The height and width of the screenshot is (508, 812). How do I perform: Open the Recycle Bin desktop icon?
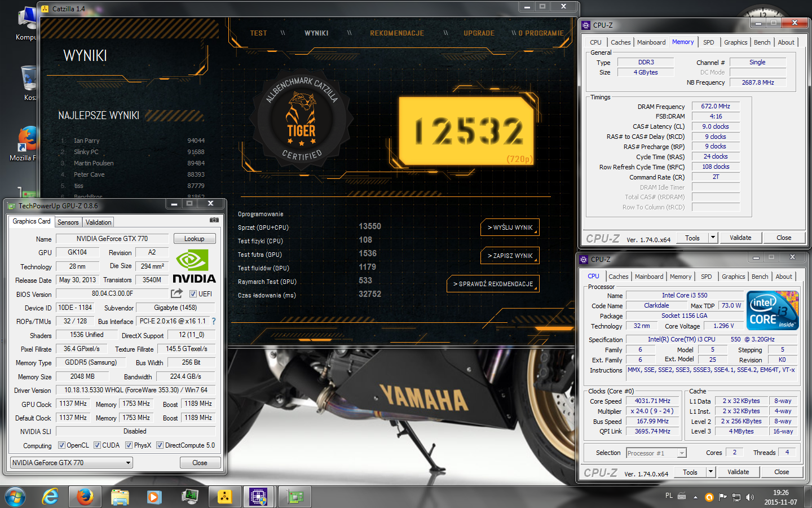point(28,83)
